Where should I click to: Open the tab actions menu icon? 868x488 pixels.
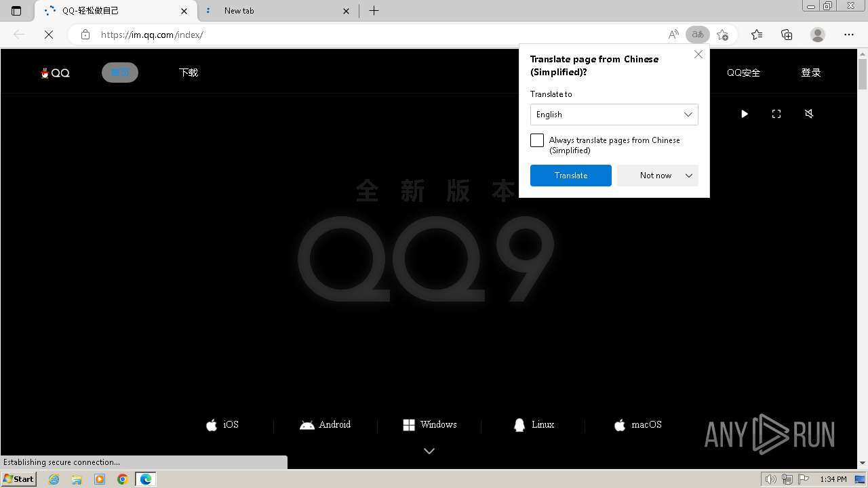pos(16,11)
